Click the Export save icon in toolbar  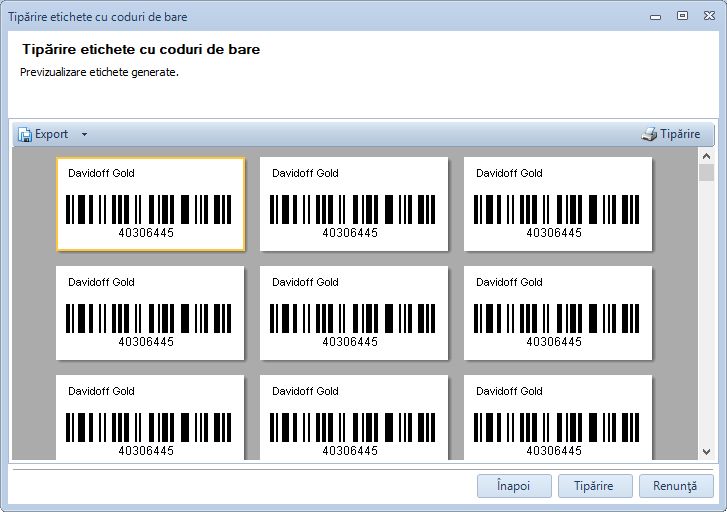(x=25, y=134)
